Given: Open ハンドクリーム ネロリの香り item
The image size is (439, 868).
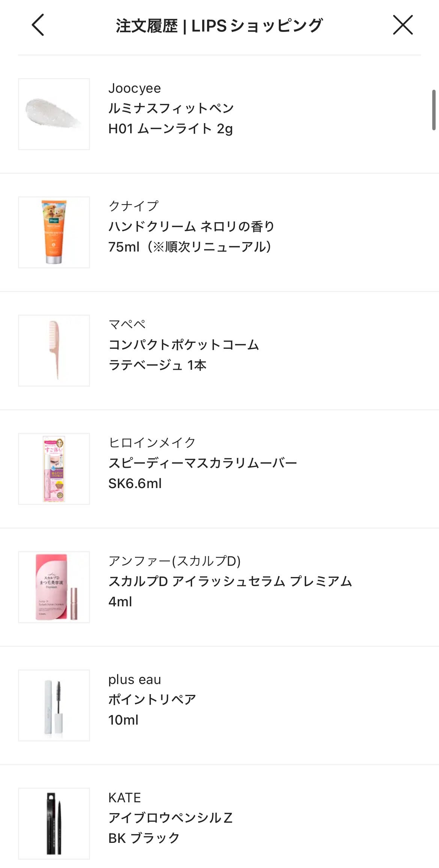Looking at the screenshot, I should click(x=191, y=226).
